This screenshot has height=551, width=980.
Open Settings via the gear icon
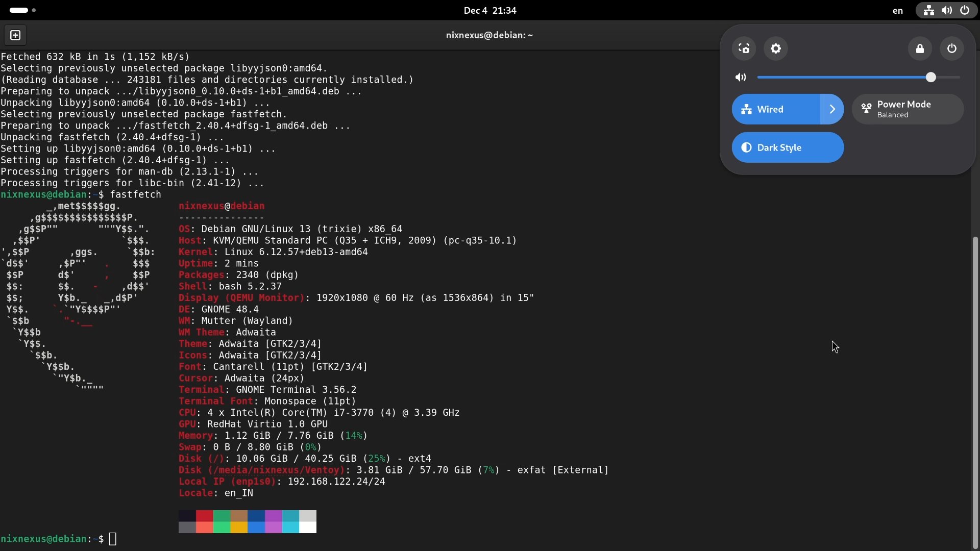(x=775, y=48)
